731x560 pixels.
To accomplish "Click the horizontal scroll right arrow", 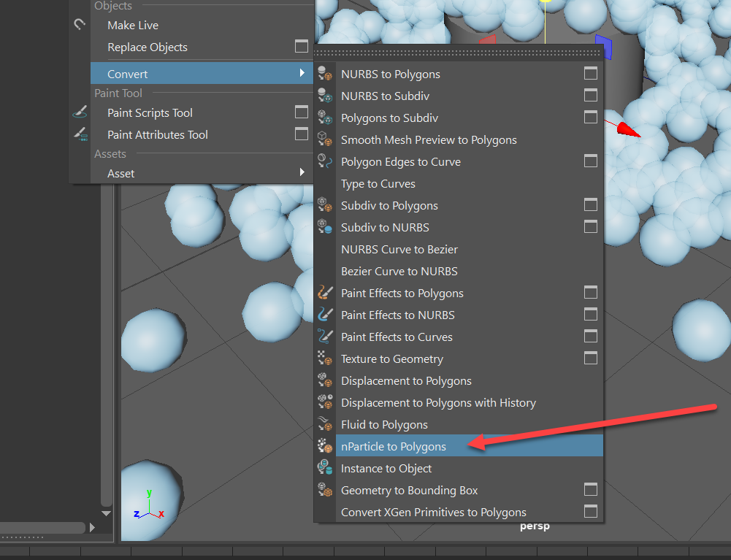I will pyautogui.click(x=92, y=527).
